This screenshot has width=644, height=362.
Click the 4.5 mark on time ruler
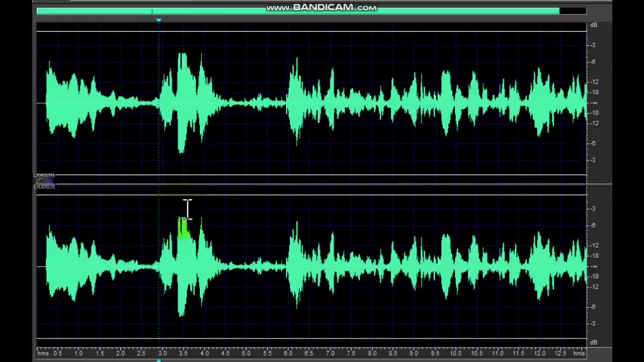pyautogui.click(x=225, y=353)
